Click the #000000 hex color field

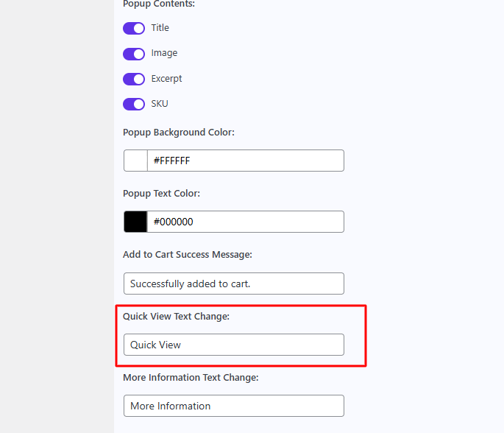point(246,222)
